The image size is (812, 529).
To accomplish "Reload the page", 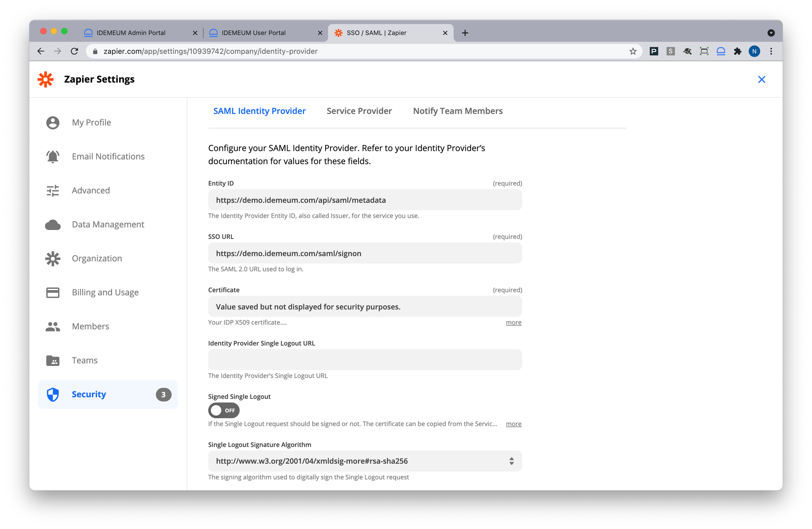I will click(74, 51).
